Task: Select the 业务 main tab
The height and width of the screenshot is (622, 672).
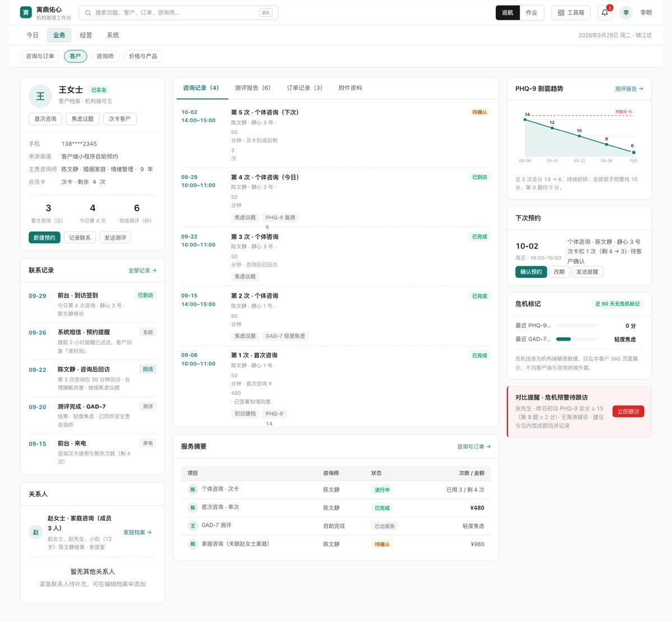Action: point(59,35)
